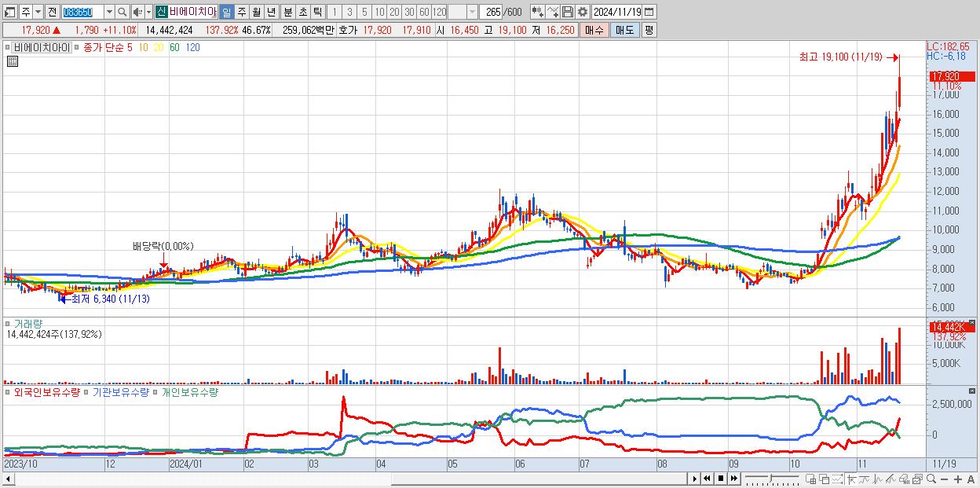The width and height of the screenshot is (980, 488).
Task: Click the 비에이치아이 stock name button
Action: click(192, 12)
